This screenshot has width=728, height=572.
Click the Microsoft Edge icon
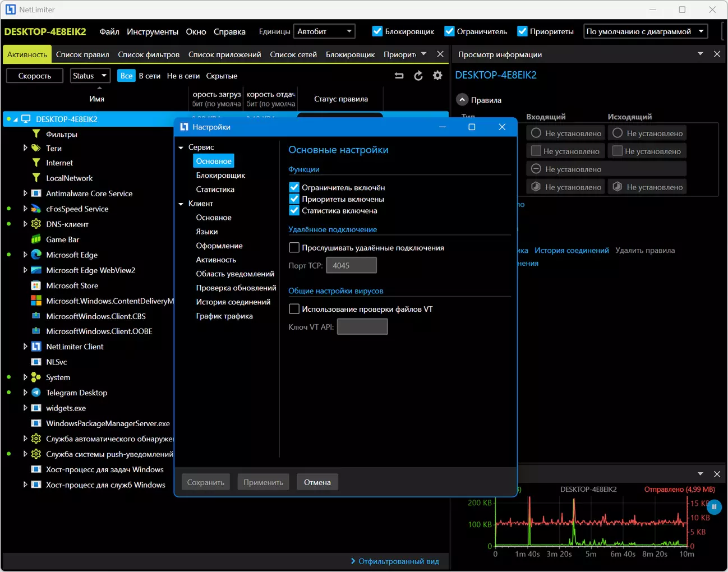[x=36, y=255]
